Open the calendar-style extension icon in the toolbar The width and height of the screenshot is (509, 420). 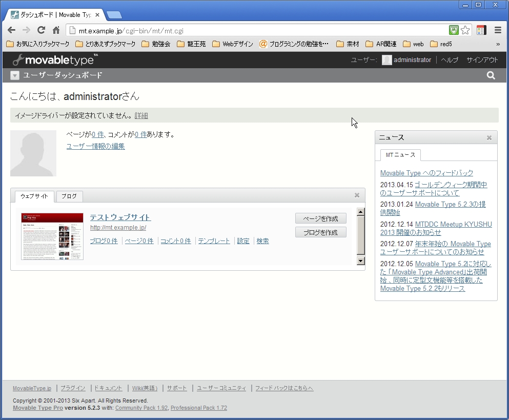[481, 31]
